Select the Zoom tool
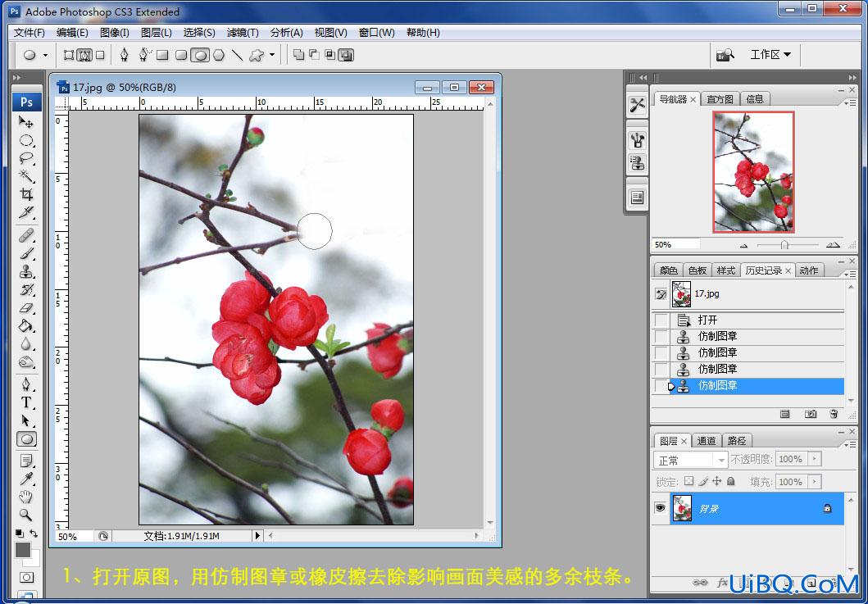Viewport: 868px width, 604px height. coord(26,515)
